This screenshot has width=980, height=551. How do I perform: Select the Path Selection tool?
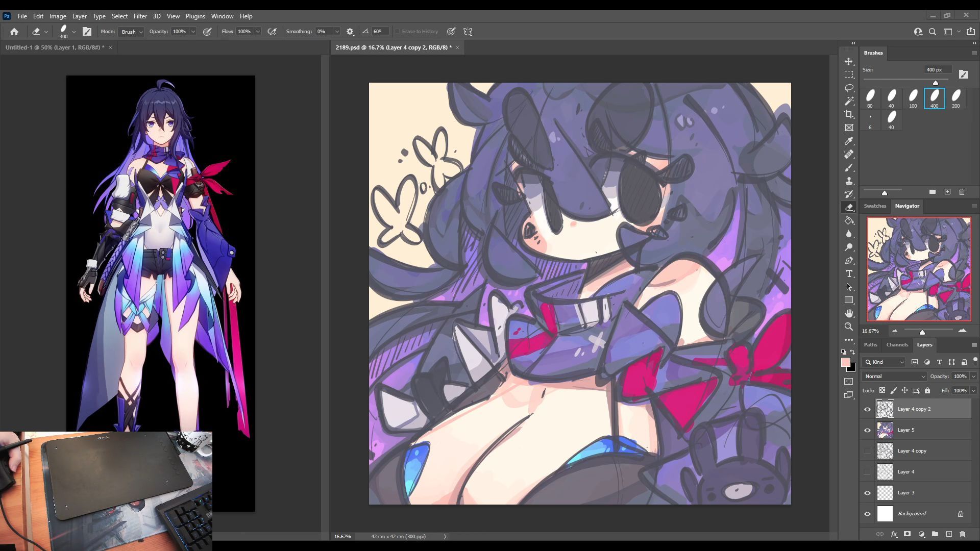click(849, 287)
